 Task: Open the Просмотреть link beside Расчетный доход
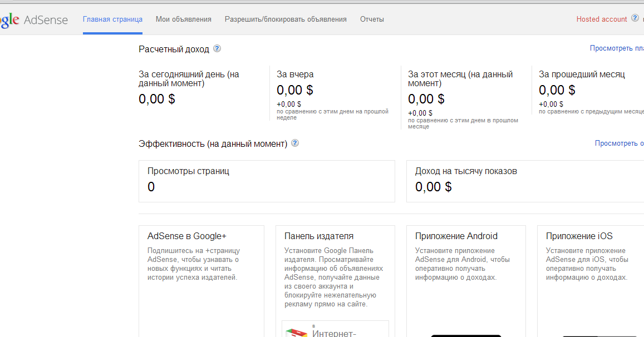coord(617,48)
